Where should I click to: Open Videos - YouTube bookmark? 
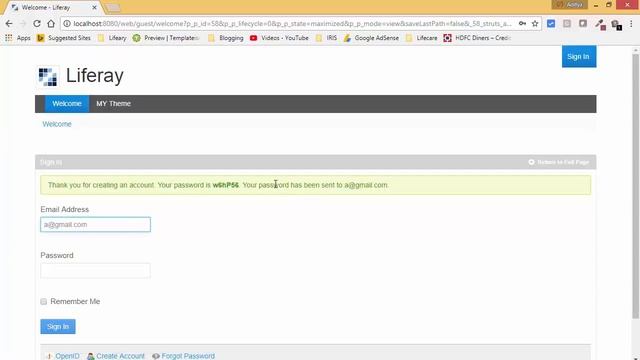coord(279,38)
